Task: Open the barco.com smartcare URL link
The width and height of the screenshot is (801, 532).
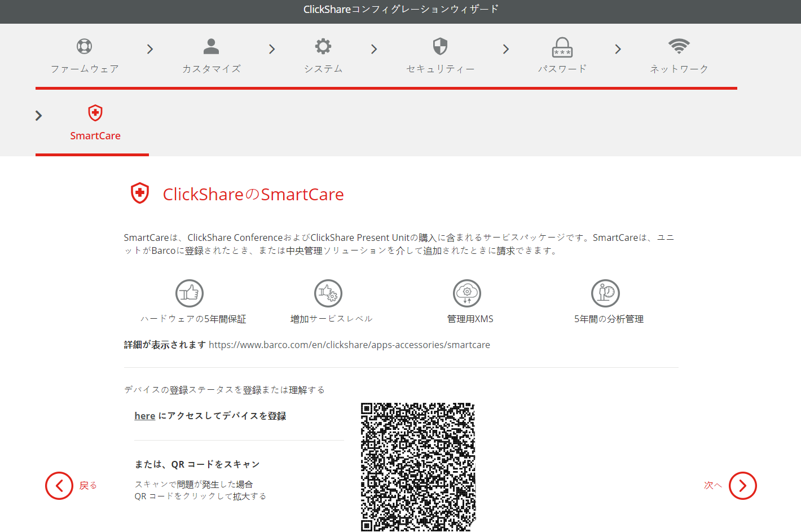Action: coord(349,345)
